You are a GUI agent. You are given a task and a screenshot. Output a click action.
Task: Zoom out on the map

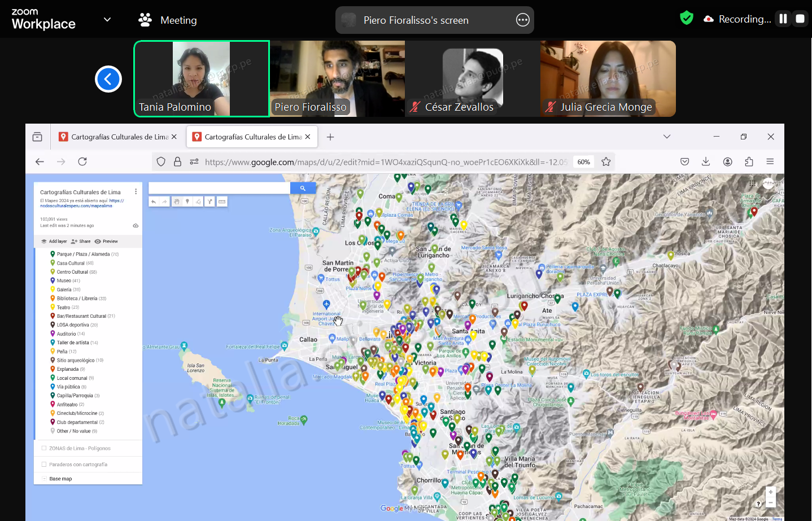(x=770, y=502)
